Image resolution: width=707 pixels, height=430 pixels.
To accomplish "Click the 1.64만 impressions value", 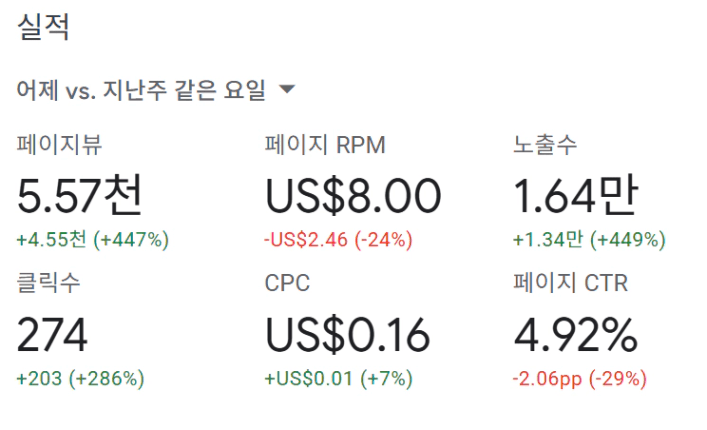I will [575, 194].
